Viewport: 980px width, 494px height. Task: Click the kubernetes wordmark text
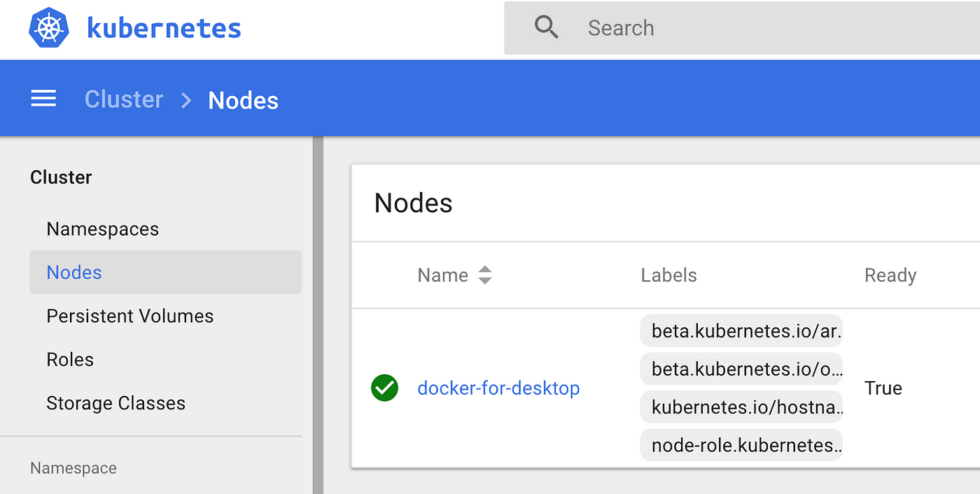(x=164, y=29)
